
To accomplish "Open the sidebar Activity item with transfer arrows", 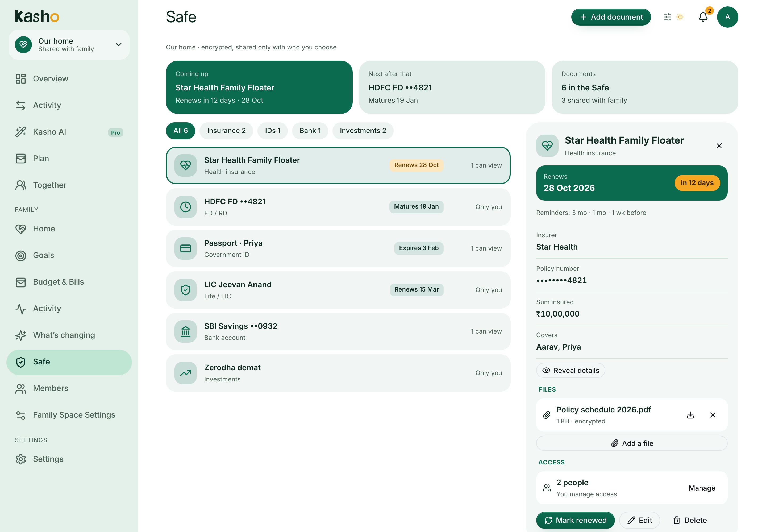I will [69, 105].
